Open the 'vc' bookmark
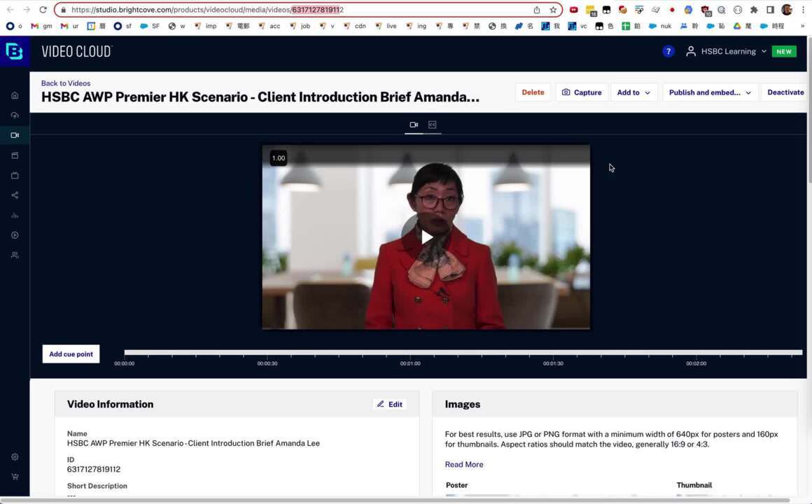The width and height of the screenshot is (812, 504). point(578,26)
